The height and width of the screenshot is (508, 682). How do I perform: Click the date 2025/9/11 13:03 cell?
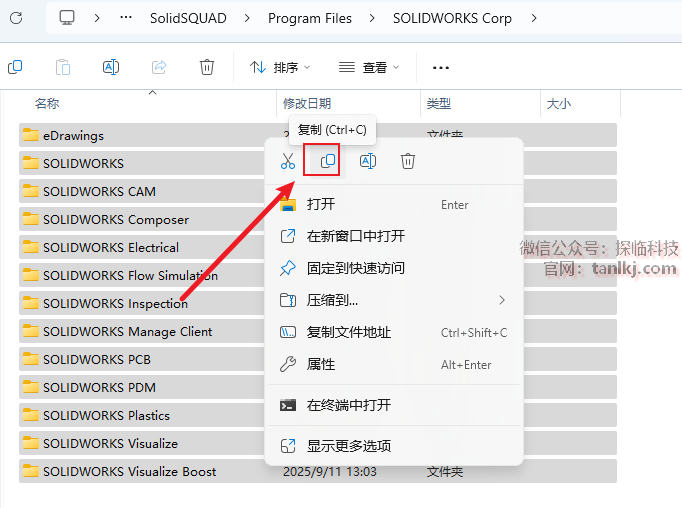click(x=330, y=471)
